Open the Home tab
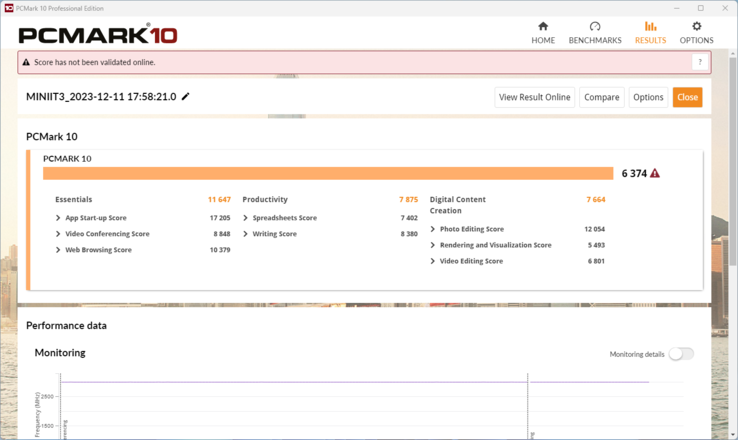The width and height of the screenshot is (738, 440). [543, 33]
